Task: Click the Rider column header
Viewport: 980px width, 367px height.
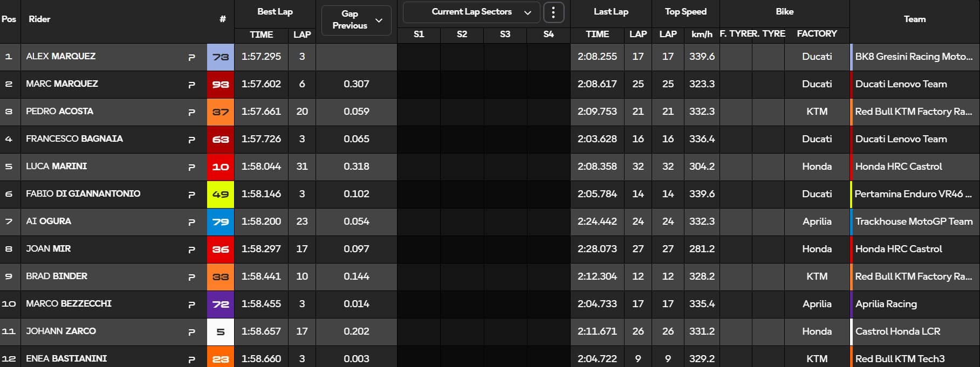Action: pos(39,19)
